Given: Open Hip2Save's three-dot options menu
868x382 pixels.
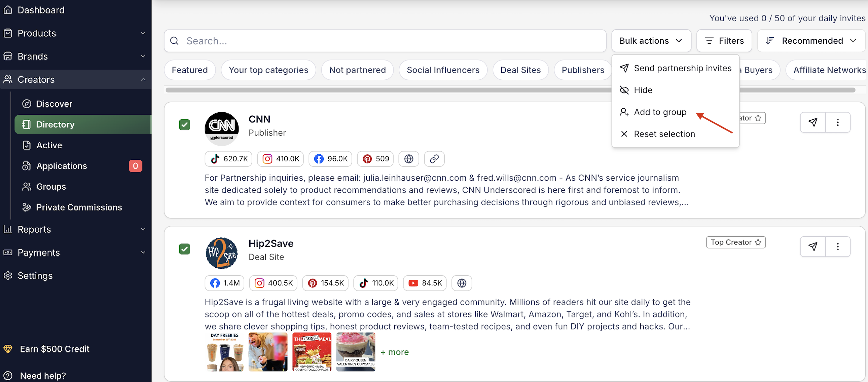Looking at the screenshot, I should (x=837, y=246).
